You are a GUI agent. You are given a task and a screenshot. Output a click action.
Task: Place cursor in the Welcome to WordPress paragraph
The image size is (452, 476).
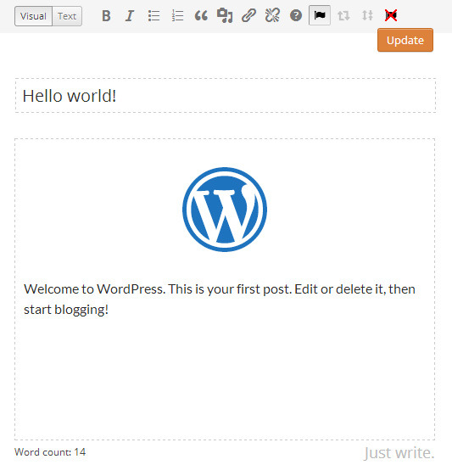(x=220, y=299)
